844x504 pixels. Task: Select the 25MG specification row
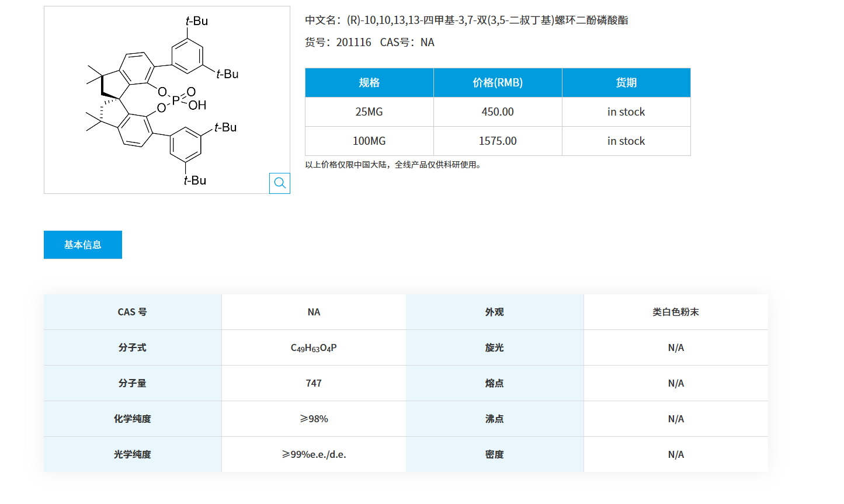[x=369, y=112]
